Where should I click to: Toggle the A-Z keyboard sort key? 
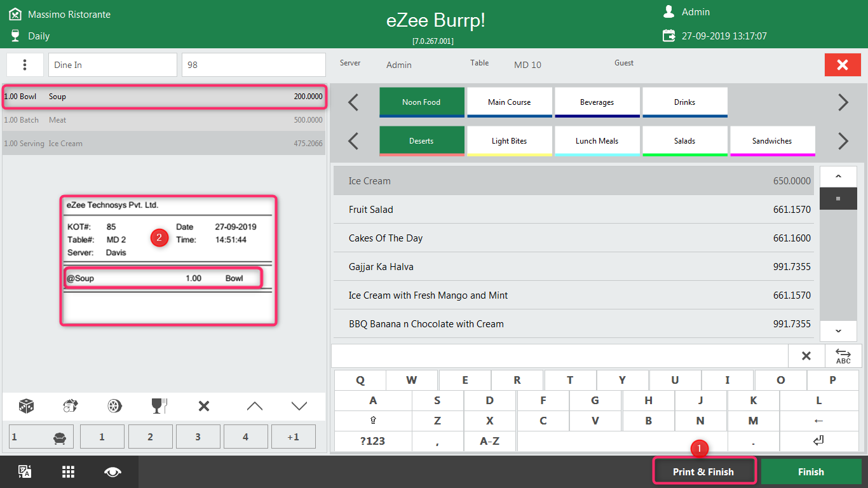[489, 440]
